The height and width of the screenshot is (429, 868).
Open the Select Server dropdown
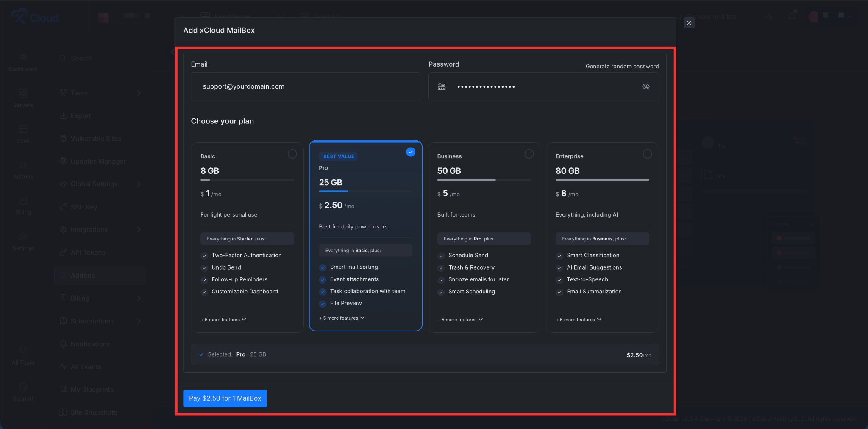click(x=242, y=16)
